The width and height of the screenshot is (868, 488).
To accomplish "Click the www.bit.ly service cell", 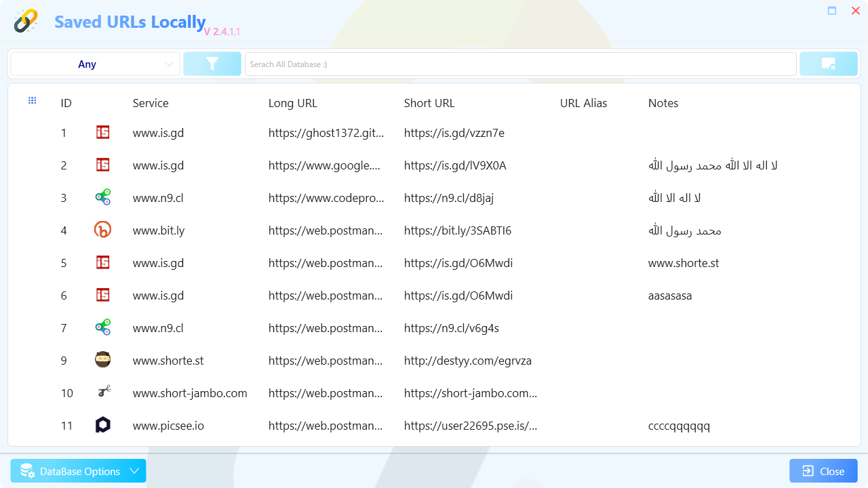I will tap(159, 230).
